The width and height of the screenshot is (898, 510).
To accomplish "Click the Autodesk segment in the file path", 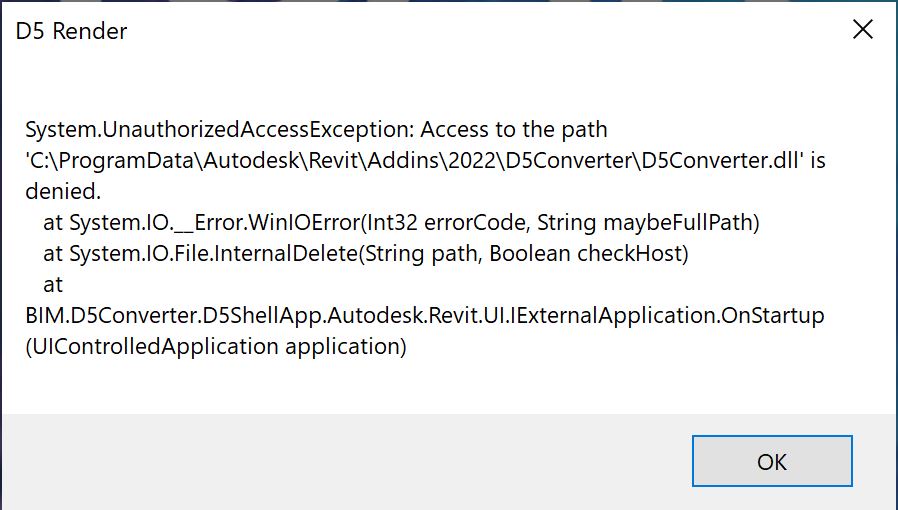I will (252, 161).
